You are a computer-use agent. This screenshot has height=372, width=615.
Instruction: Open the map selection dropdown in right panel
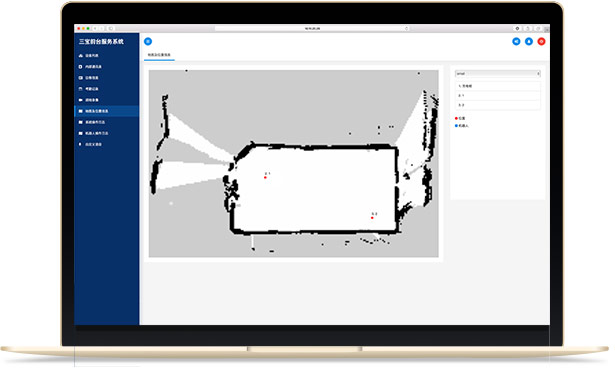(x=498, y=73)
